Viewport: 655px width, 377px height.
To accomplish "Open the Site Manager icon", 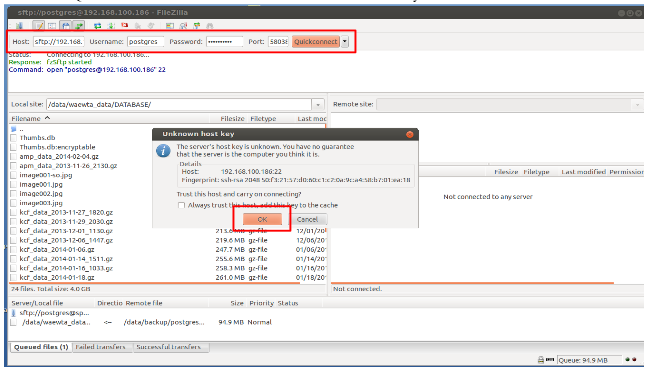I will [x=19, y=25].
